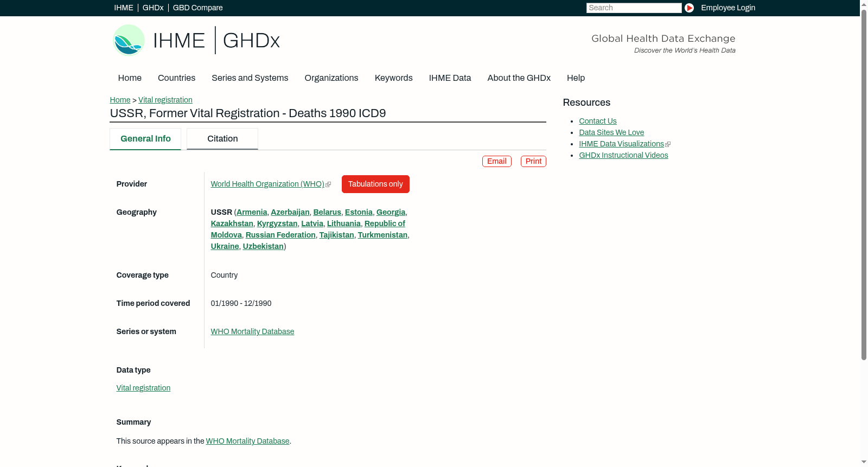This screenshot has width=868, height=467.
Task: Open Keywords menu item
Action: (x=393, y=78)
